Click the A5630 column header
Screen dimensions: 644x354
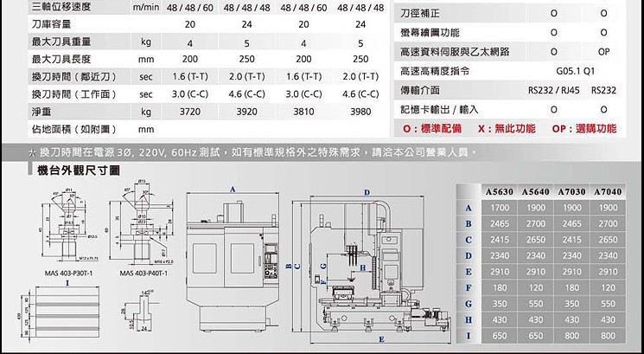tap(500, 192)
